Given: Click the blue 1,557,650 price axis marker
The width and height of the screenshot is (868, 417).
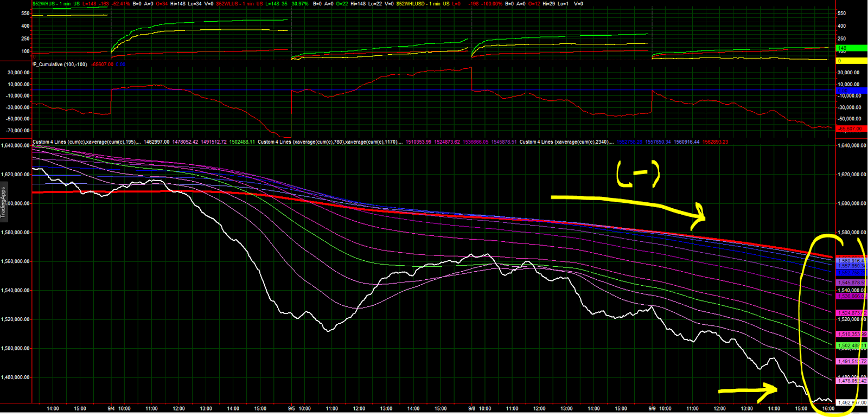Looking at the screenshot, I should click(851, 266).
